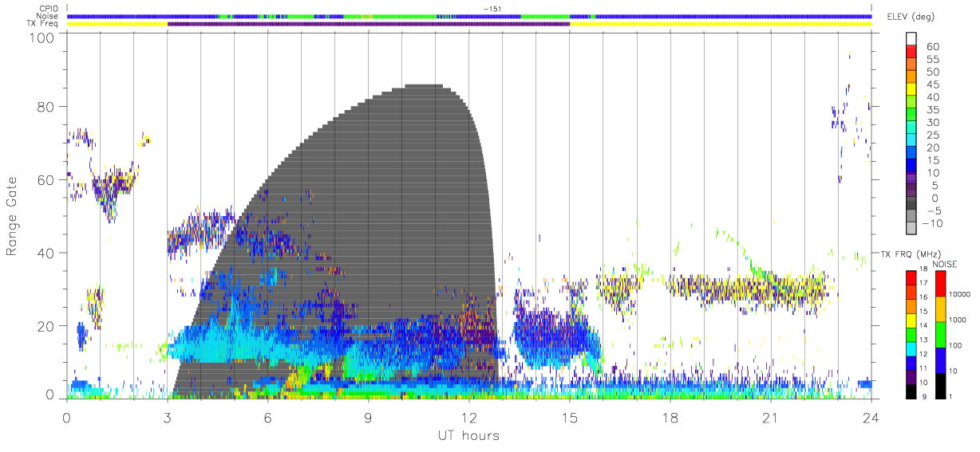Click the Noise row label above the plot
The width and height of the screenshot is (980, 452).
(48, 16)
